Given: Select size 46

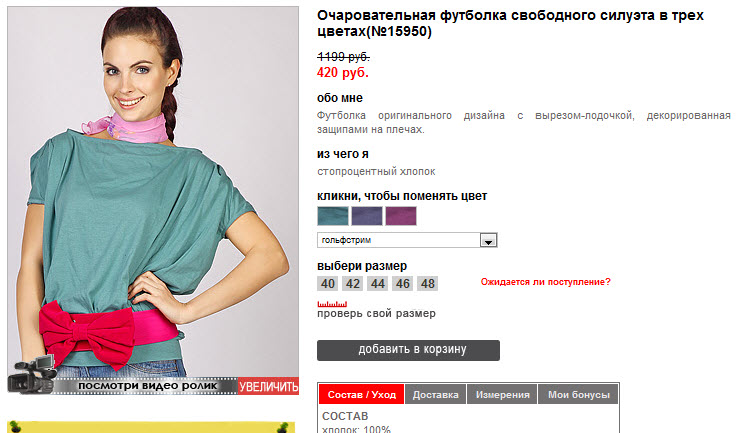Looking at the screenshot, I should (x=403, y=284).
